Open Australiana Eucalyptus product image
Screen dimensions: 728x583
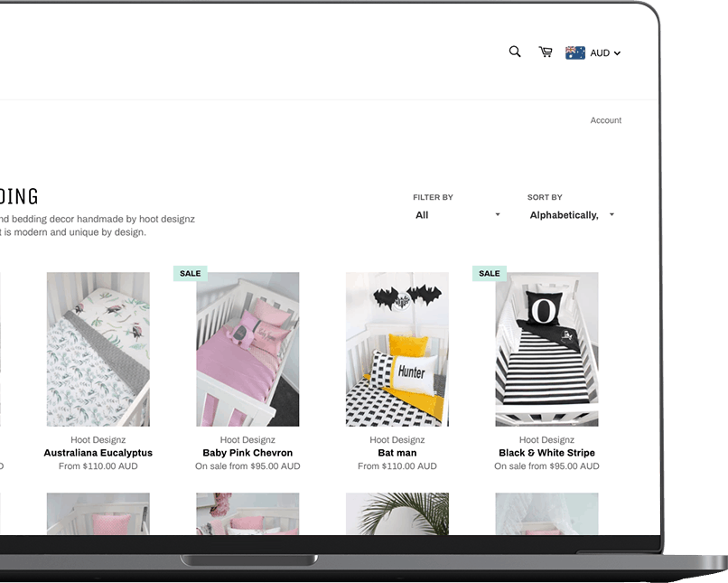tap(98, 349)
